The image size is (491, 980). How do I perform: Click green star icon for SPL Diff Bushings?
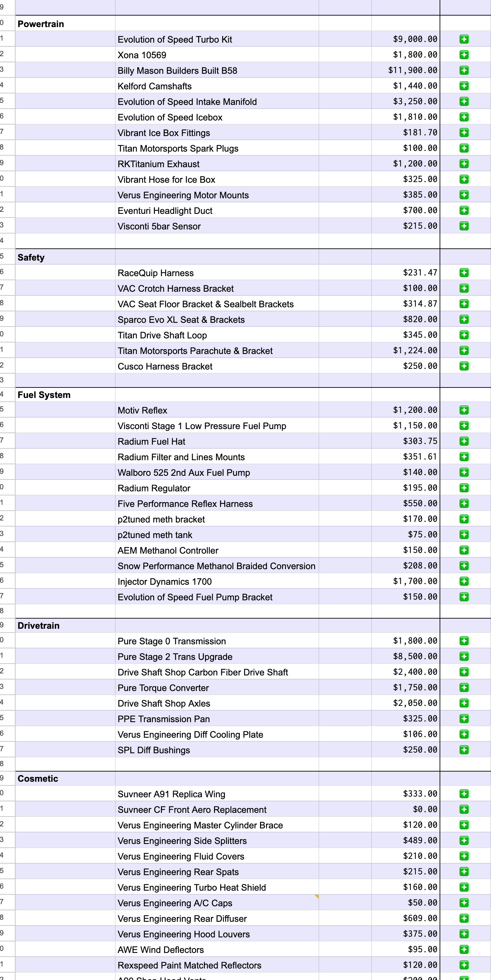click(x=464, y=750)
